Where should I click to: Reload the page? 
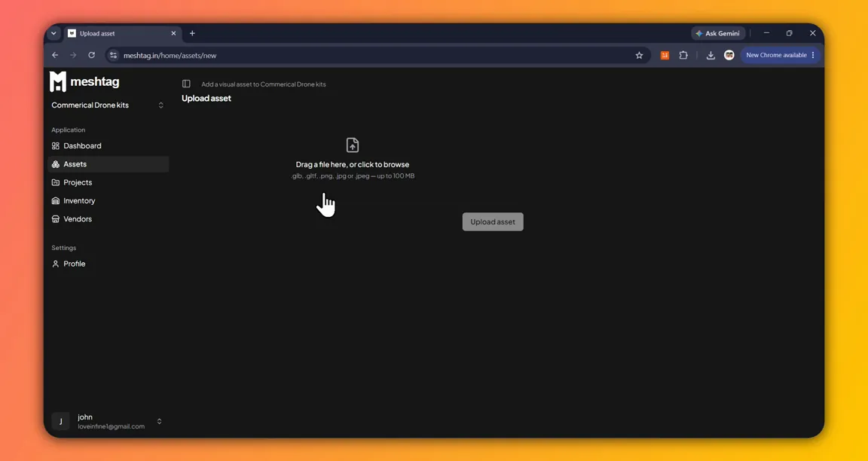[x=91, y=55]
